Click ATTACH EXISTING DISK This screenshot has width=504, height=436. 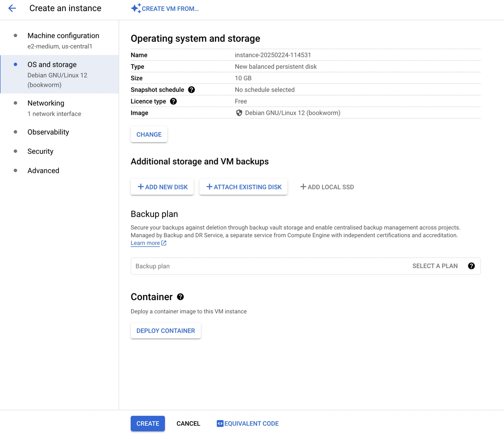click(x=243, y=187)
